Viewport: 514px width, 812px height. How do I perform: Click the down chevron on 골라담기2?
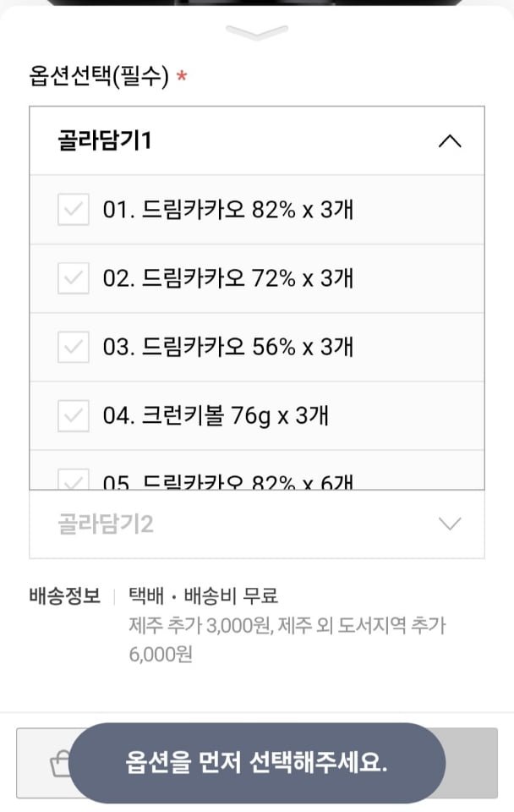[x=450, y=524]
